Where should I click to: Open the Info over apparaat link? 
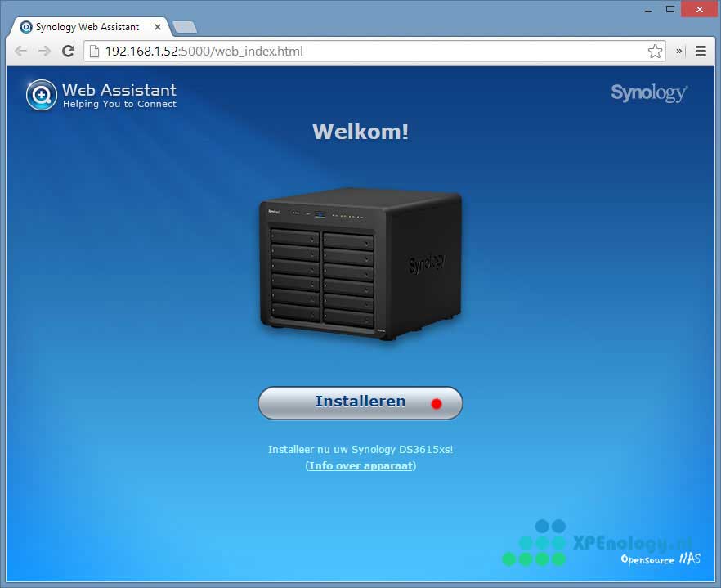(360, 466)
